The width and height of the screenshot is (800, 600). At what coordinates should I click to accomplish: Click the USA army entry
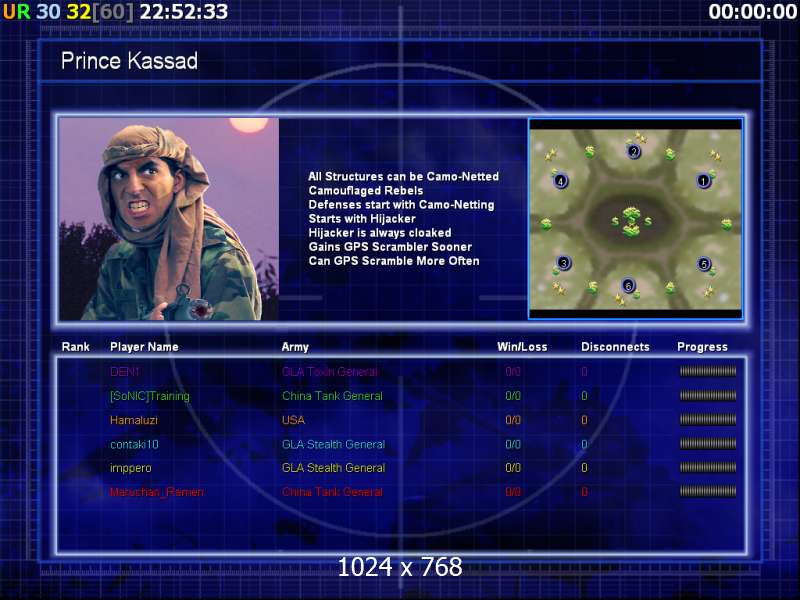[293, 420]
